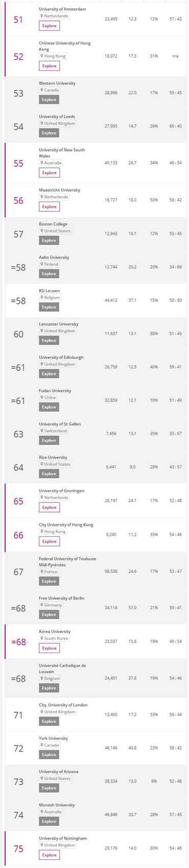The width and height of the screenshot is (189, 868).
Task: Click the Australia location pin under Monash University
Action: coord(42,812)
